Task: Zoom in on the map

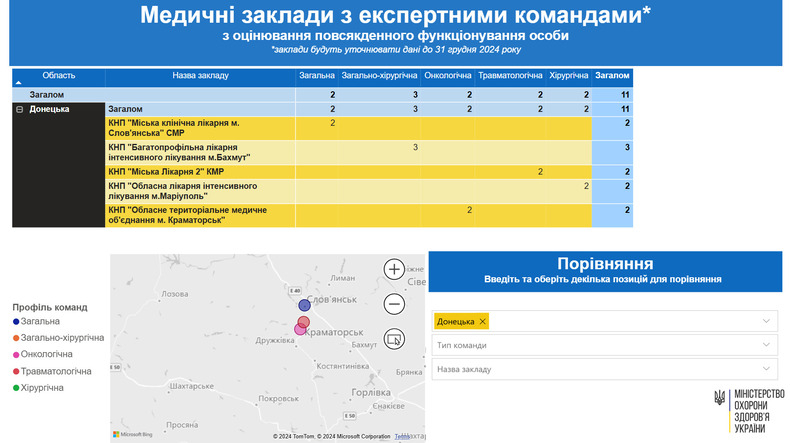Action: click(394, 269)
